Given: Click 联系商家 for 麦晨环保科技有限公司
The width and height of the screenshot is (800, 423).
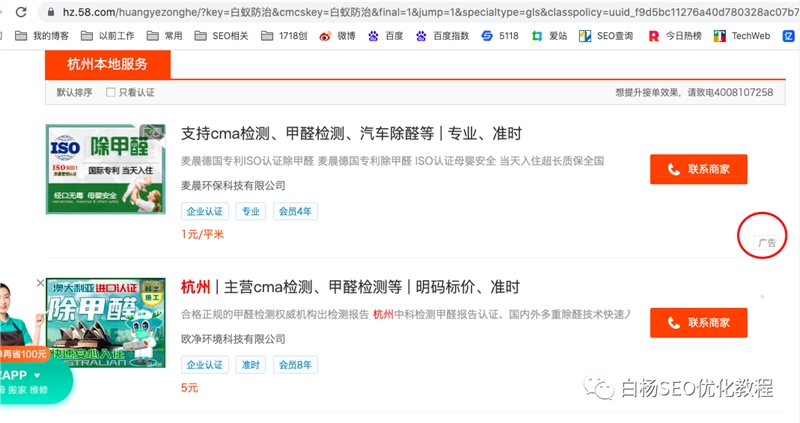Looking at the screenshot, I should (698, 169).
